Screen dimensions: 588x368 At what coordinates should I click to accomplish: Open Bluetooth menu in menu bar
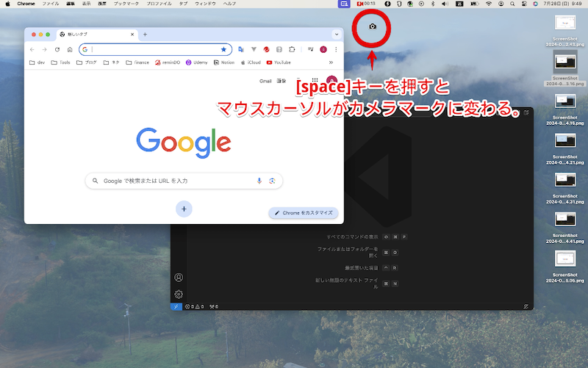tap(433, 4)
